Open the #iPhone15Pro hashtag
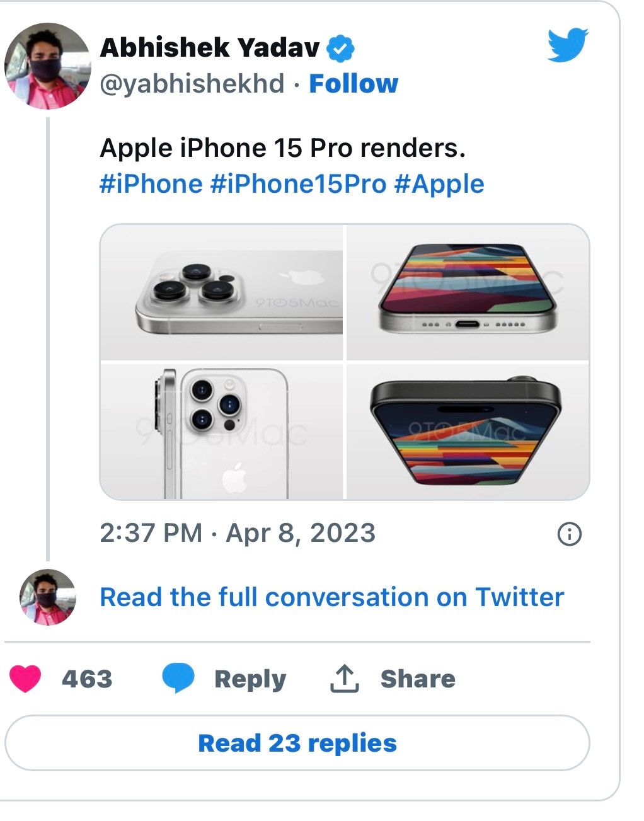644x821 pixels. click(298, 184)
